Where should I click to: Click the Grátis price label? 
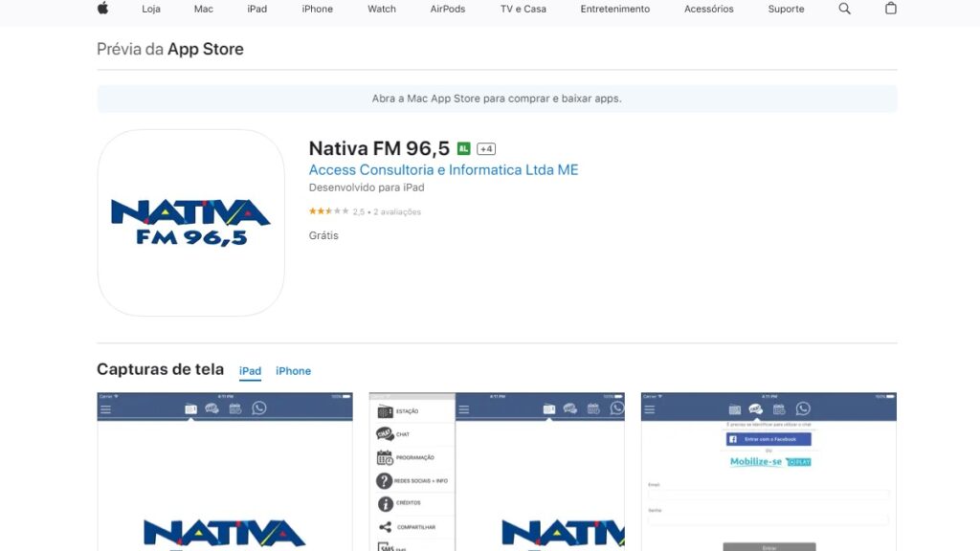[323, 235]
